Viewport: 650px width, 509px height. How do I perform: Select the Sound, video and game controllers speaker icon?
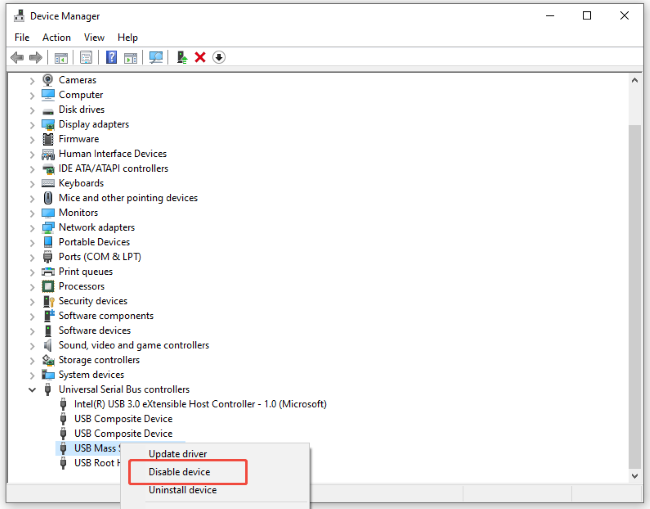[48, 345]
